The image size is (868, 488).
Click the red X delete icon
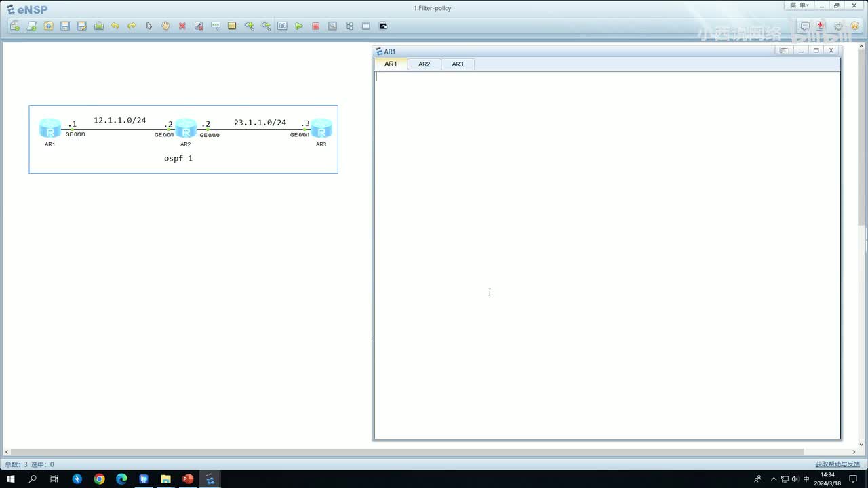[x=182, y=26]
